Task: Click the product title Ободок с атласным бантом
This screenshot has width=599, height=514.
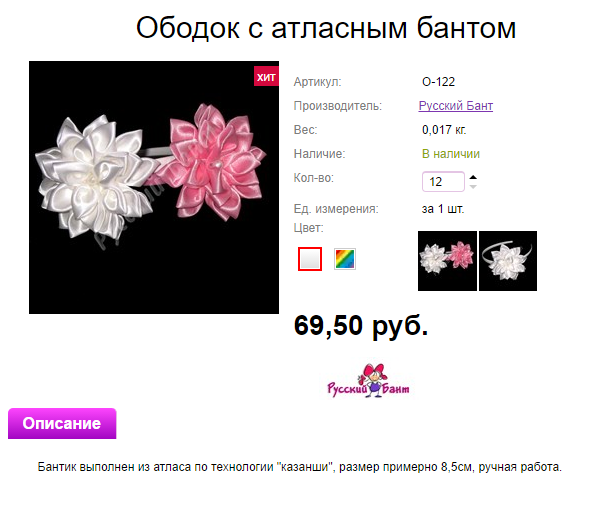Action: coord(326,28)
